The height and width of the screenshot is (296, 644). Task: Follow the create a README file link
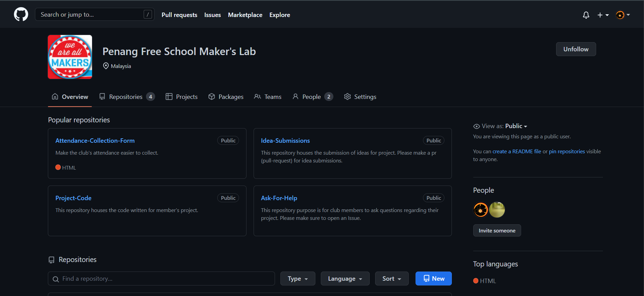(x=517, y=152)
